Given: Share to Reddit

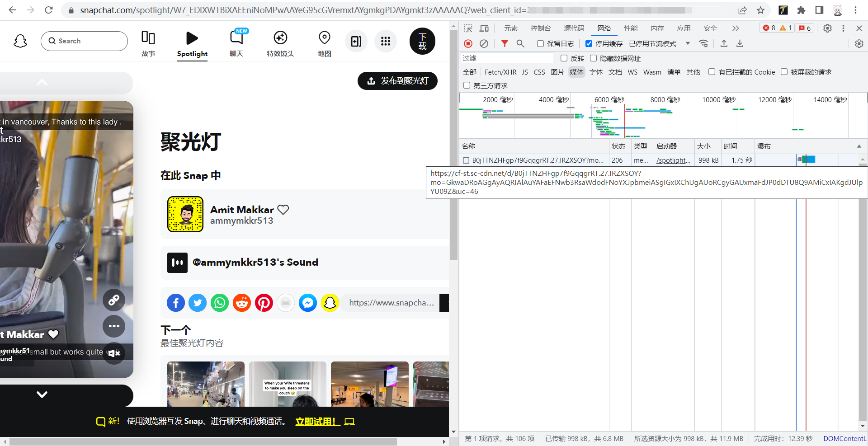Looking at the screenshot, I should pyautogui.click(x=242, y=303).
